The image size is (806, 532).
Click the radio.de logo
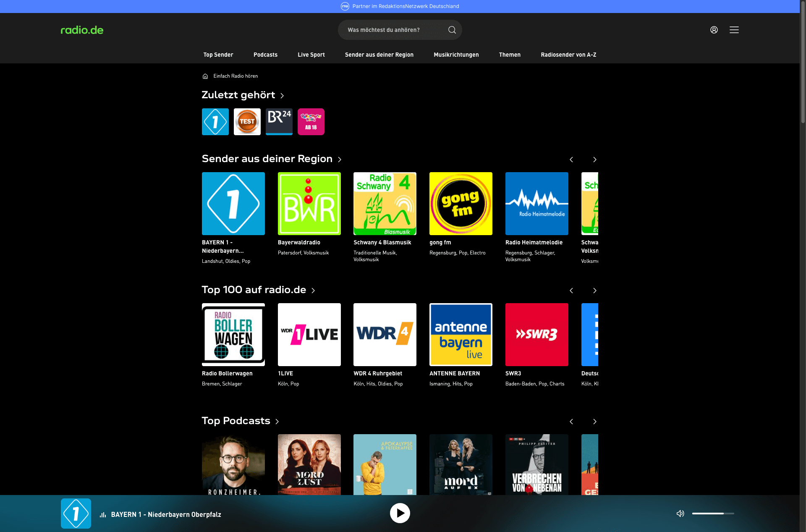point(82,30)
